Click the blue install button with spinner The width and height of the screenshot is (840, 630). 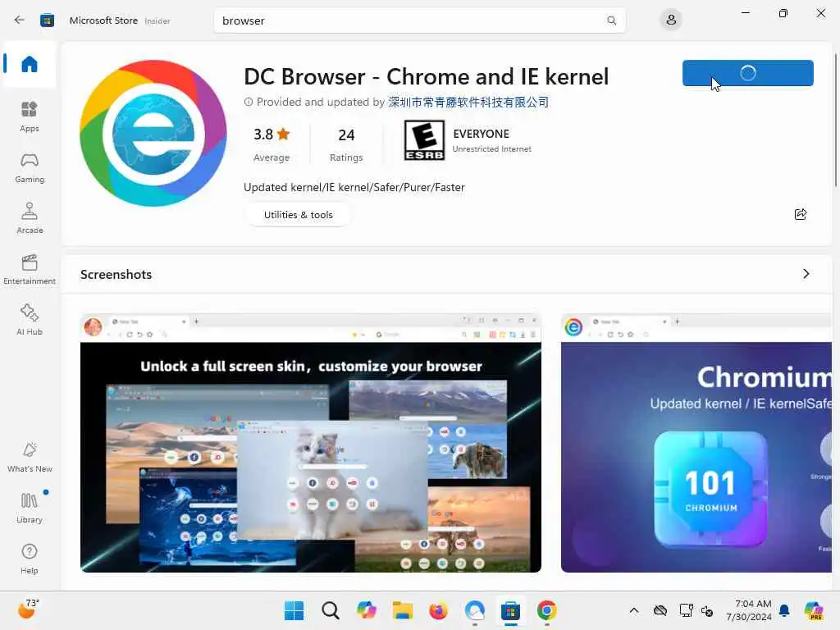point(748,73)
